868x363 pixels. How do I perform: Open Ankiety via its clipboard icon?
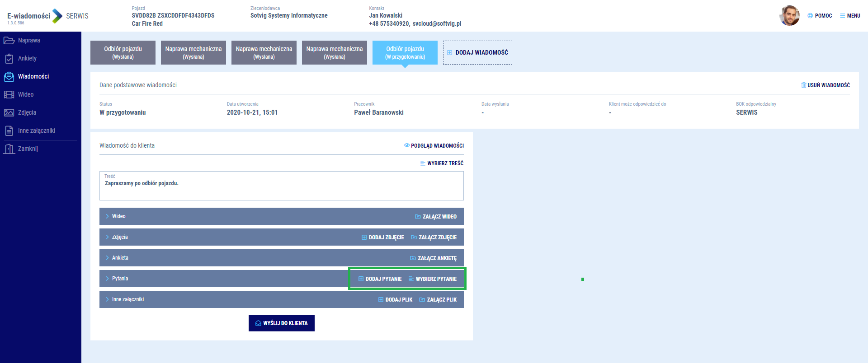click(9, 59)
